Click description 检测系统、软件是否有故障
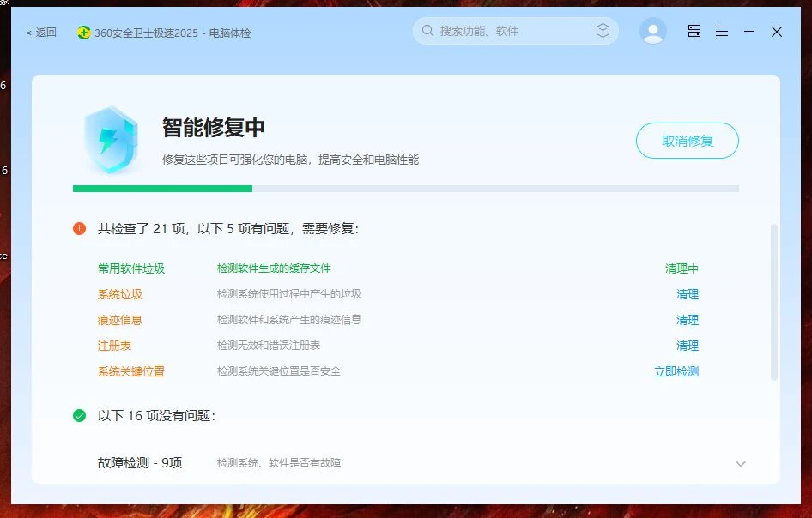The height and width of the screenshot is (518, 812). (x=279, y=462)
